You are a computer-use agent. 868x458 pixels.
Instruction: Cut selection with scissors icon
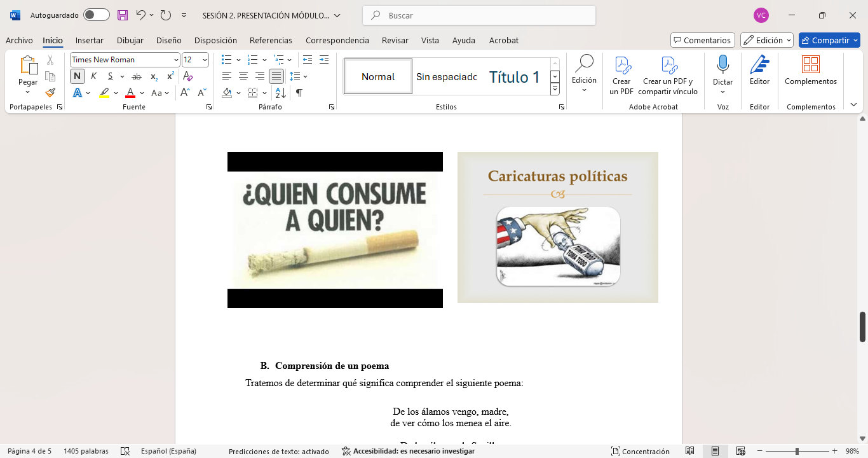click(50, 60)
